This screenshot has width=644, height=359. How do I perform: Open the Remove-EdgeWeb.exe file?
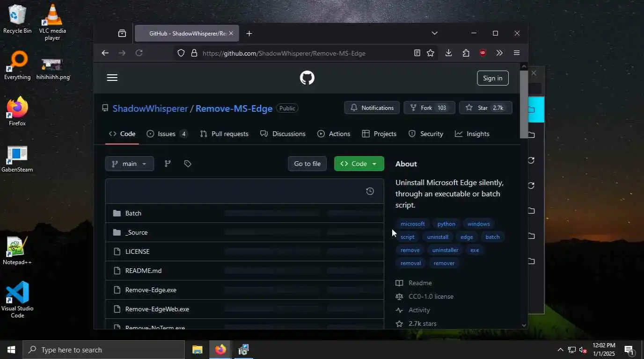157,309
